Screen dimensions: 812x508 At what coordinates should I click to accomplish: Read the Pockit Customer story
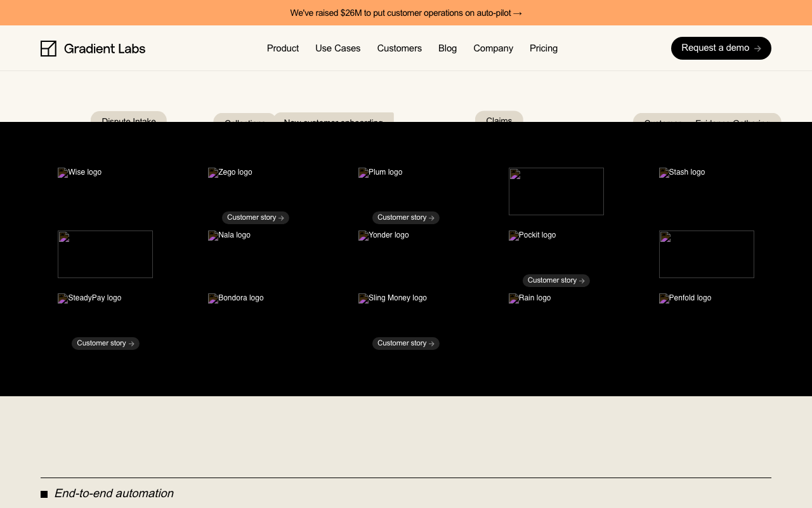click(x=556, y=281)
